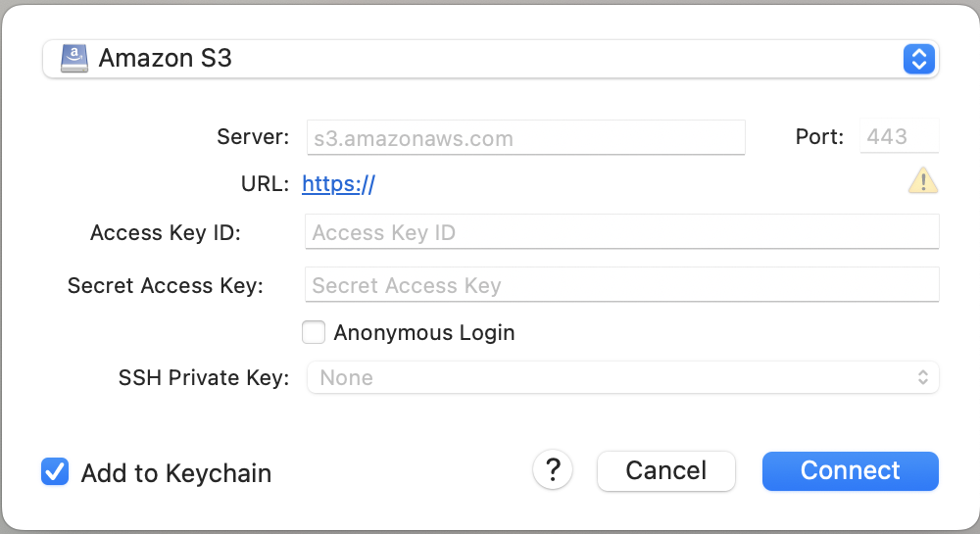Click the SSH Private Key stepper arrows

coord(922,377)
